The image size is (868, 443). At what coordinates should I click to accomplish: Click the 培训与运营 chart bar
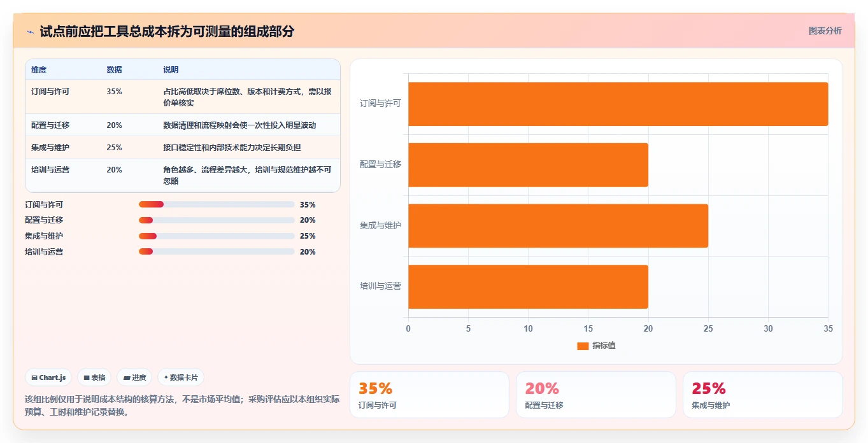[x=528, y=287]
